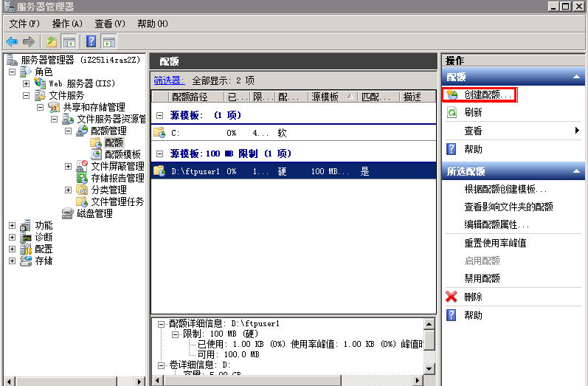Click Edit Quota Properties (编辑配额属性)
Viewport: 588px width, 386px height.
point(497,224)
